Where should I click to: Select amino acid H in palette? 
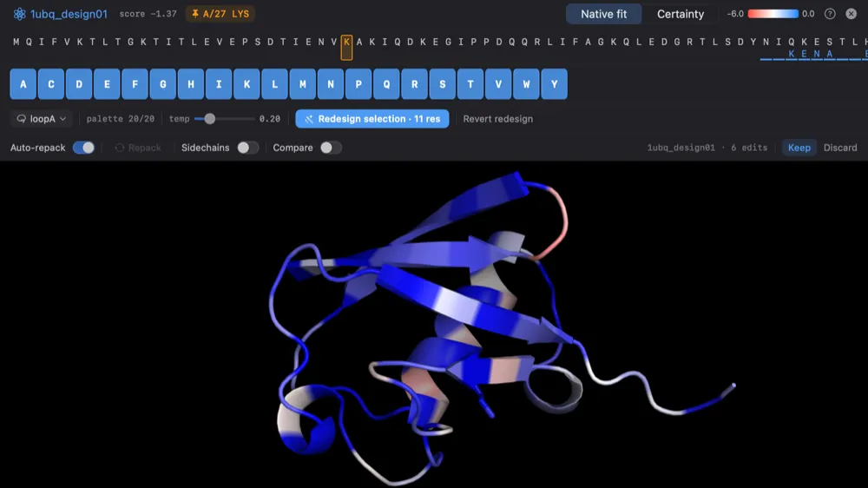point(191,84)
